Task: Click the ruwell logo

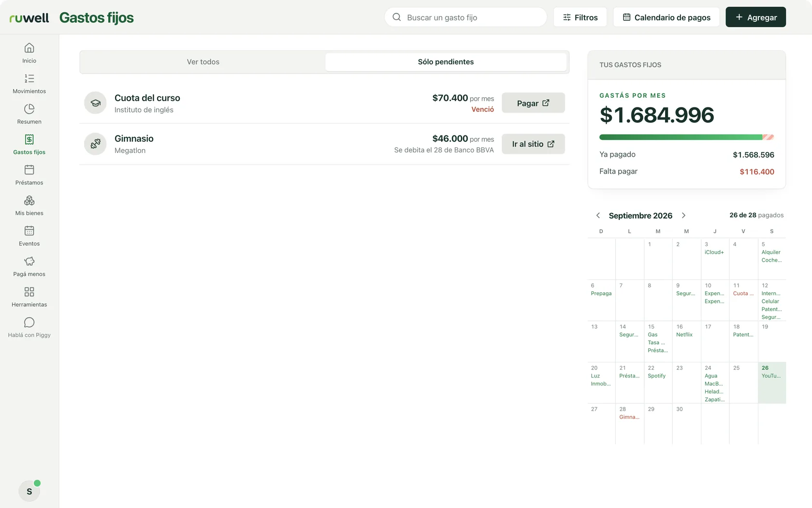Action: tap(29, 18)
